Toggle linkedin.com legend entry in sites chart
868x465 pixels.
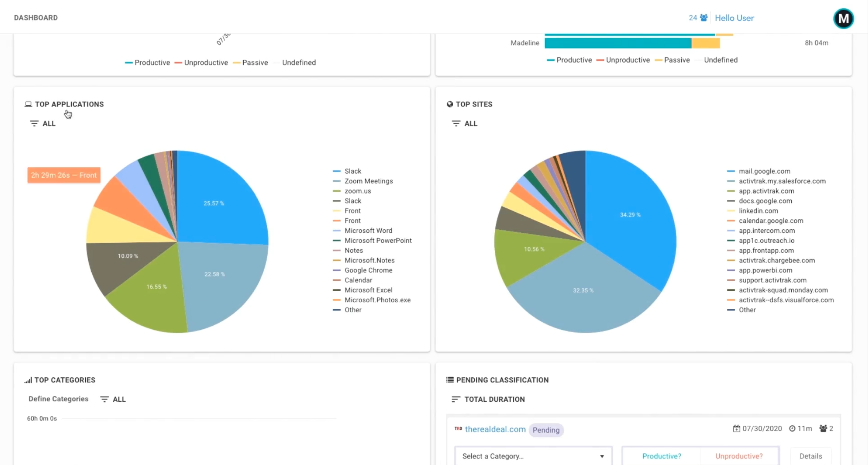click(758, 211)
